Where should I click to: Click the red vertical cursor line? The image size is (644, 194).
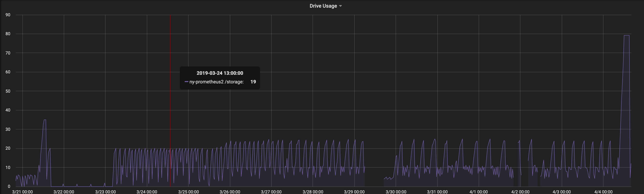click(170, 100)
